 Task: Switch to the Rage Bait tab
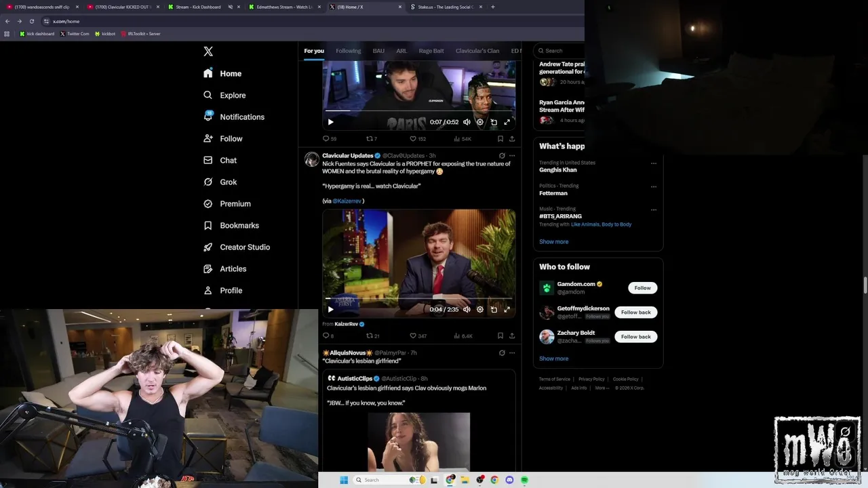pos(431,51)
